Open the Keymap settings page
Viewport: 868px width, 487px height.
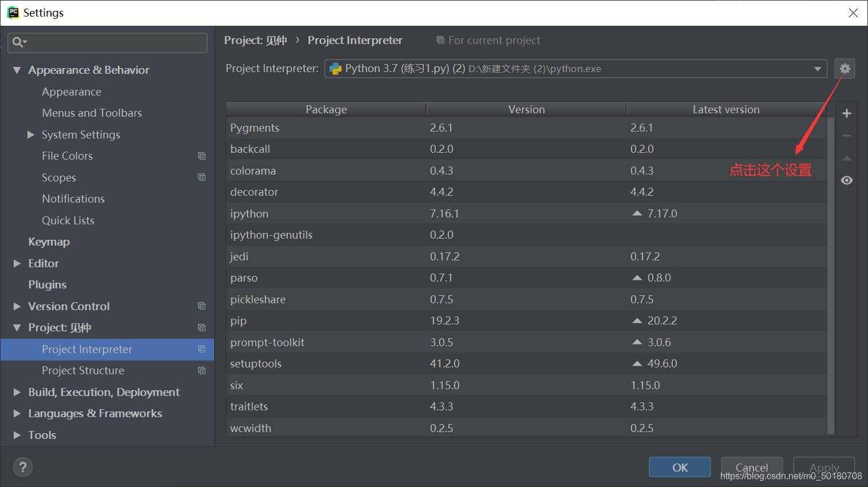point(49,241)
